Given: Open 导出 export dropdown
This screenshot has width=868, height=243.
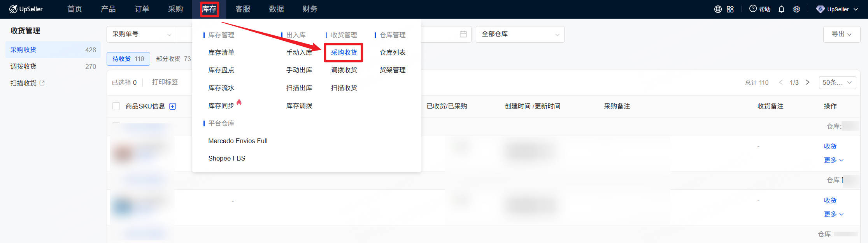Looking at the screenshot, I should coord(841,34).
